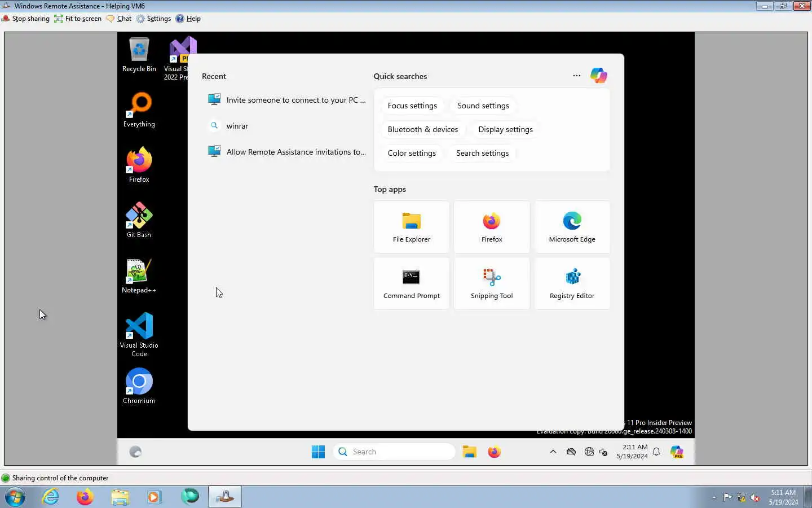Click Fit to screen in toolbar

pos(78,19)
